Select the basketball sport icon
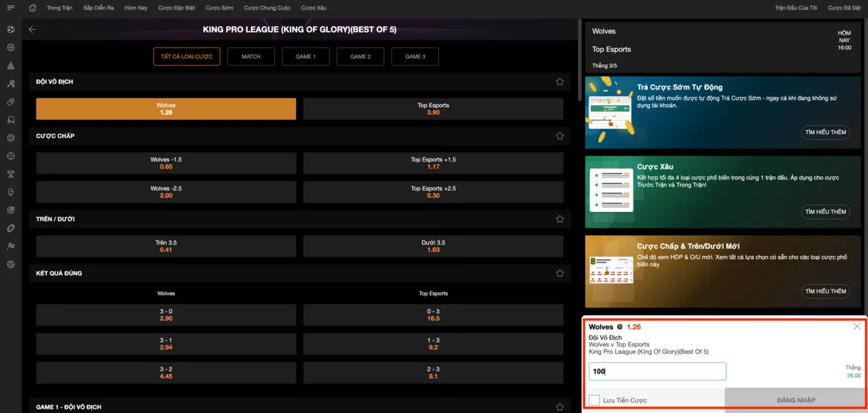 11,48
